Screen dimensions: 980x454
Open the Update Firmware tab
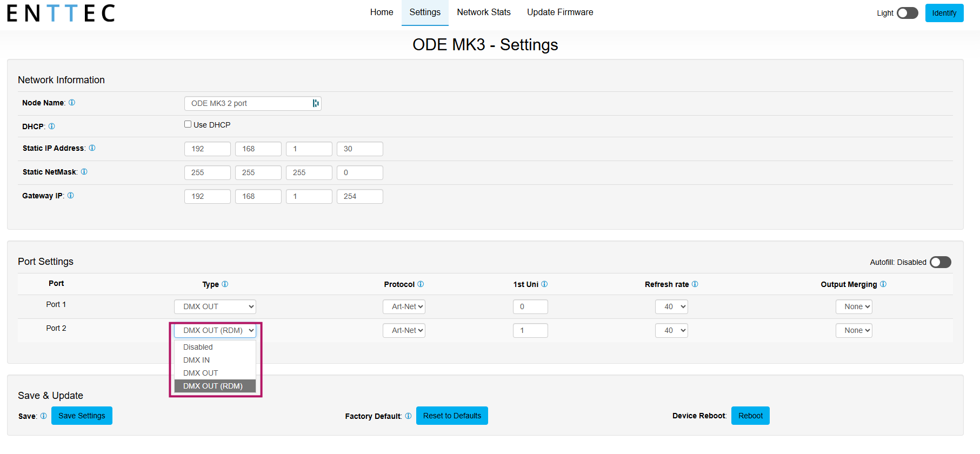click(560, 12)
